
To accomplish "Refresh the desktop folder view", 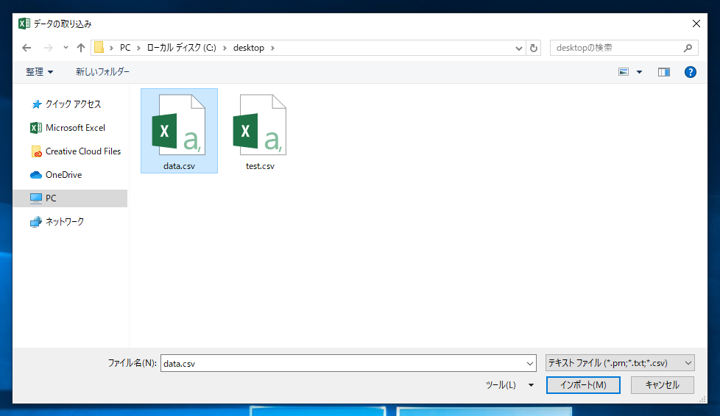I will 533,48.
